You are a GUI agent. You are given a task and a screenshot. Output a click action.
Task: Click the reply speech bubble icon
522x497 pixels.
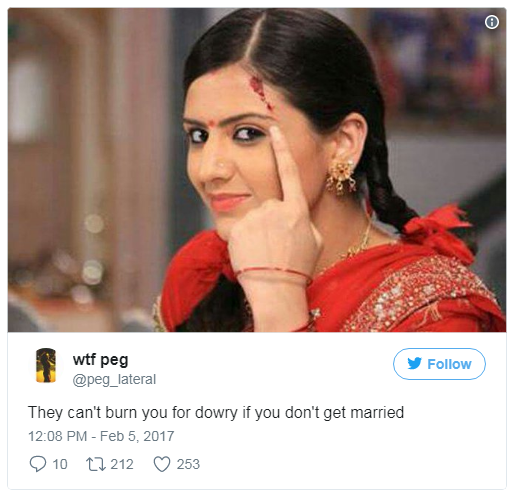pyautogui.click(x=38, y=464)
